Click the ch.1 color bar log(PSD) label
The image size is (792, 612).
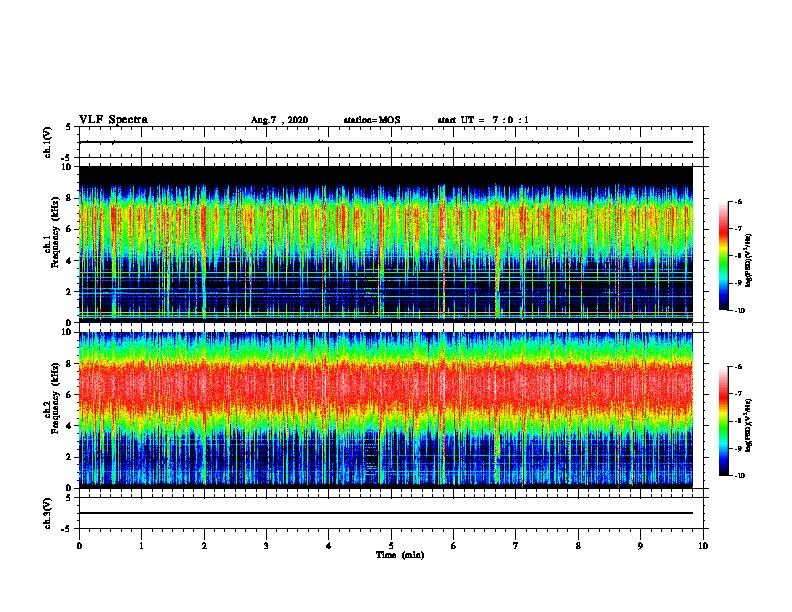click(x=748, y=261)
